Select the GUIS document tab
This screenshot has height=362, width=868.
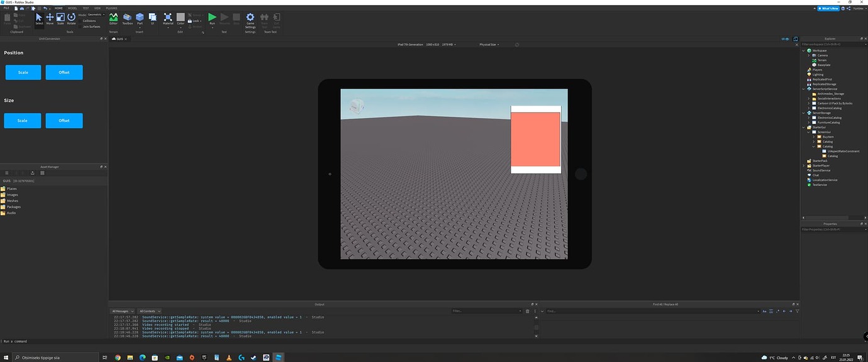[x=118, y=39]
